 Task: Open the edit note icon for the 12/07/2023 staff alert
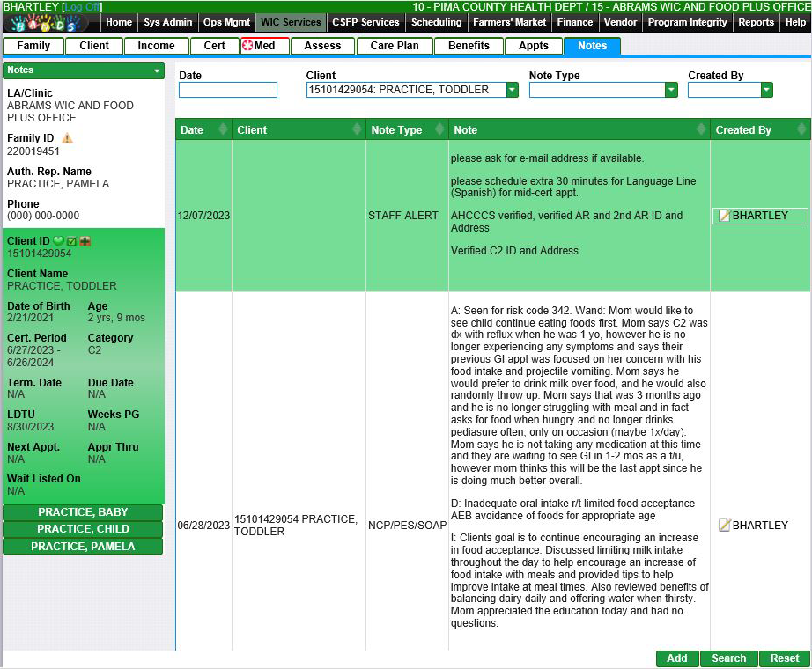724,216
